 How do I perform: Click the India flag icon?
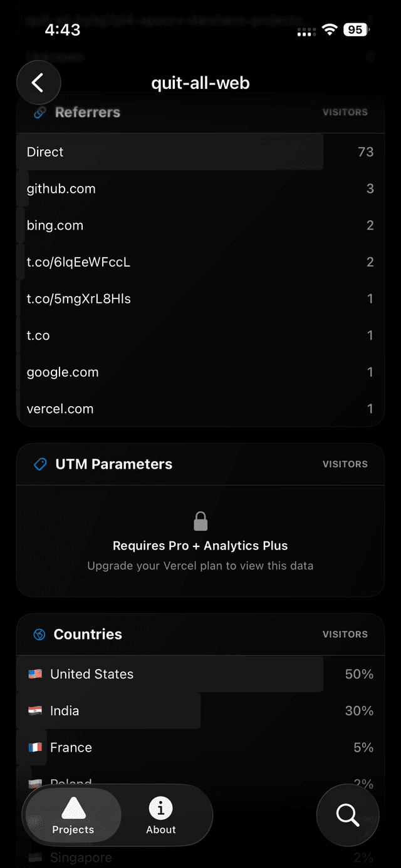pyautogui.click(x=34, y=711)
